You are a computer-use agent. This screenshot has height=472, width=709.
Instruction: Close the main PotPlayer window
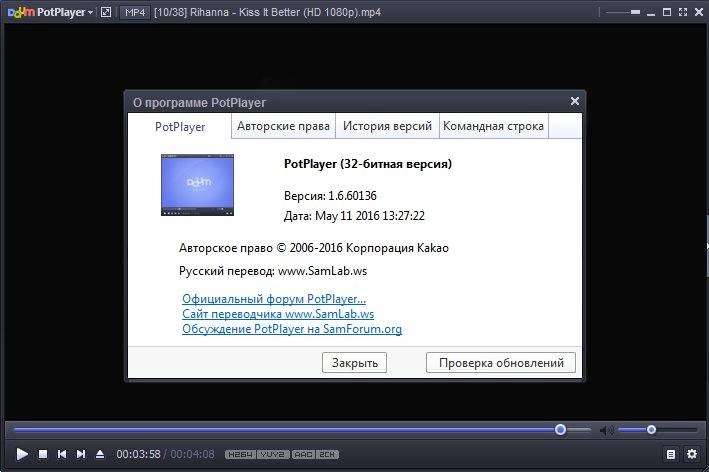coord(699,12)
